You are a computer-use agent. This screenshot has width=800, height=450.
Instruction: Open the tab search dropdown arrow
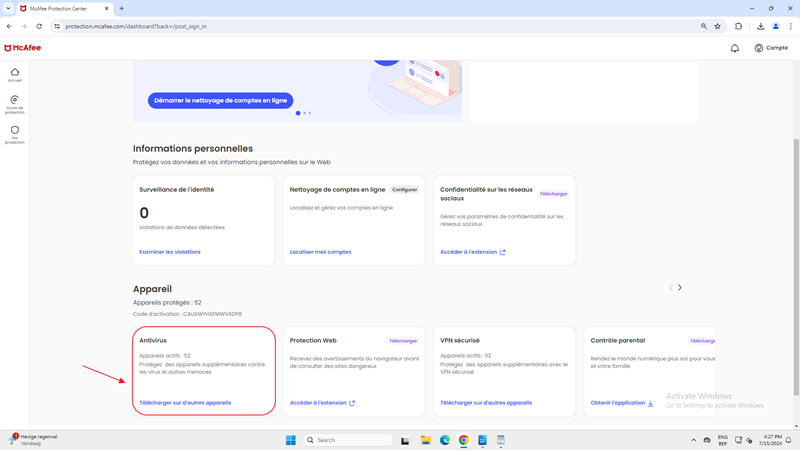pos(8,8)
